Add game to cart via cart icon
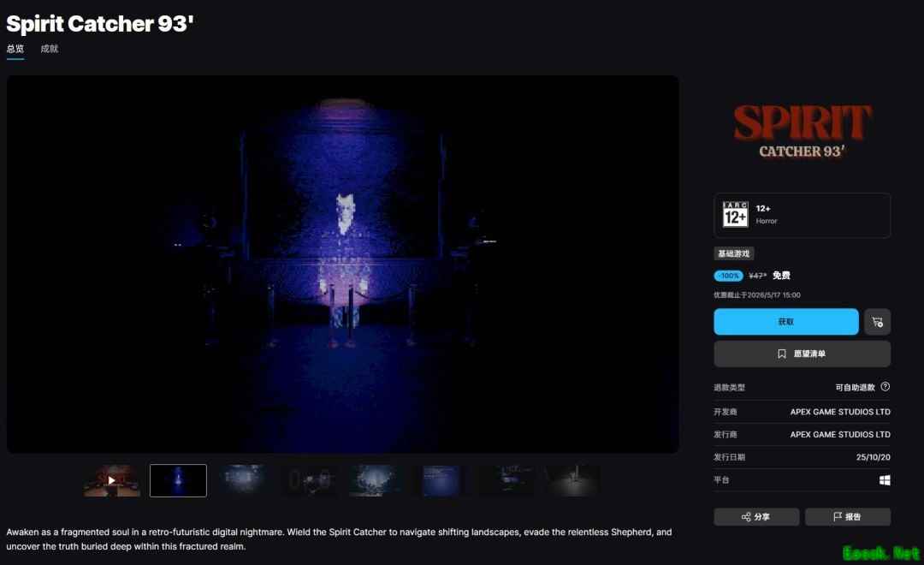The width and height of the screenshot is (924, 565). coord(878,322)
